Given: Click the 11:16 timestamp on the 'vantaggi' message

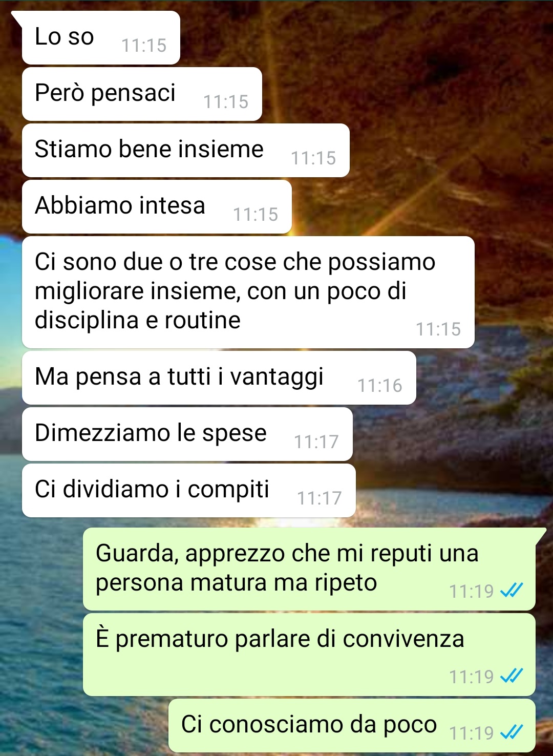Looking at the screenshot, I should point(380,386).
